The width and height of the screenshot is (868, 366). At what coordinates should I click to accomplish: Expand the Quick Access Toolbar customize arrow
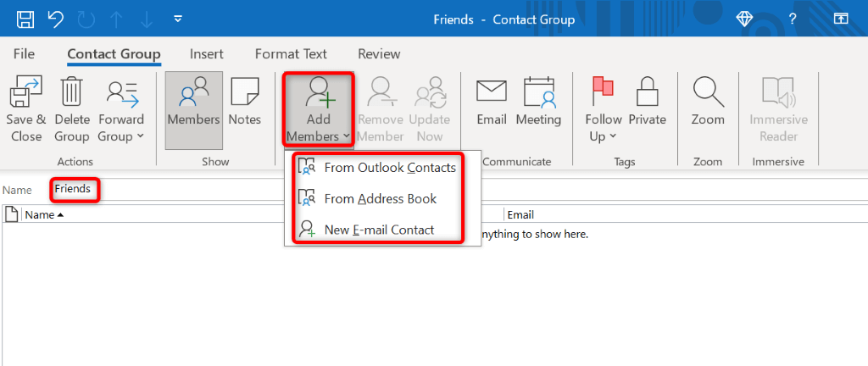tap(178, 19)
